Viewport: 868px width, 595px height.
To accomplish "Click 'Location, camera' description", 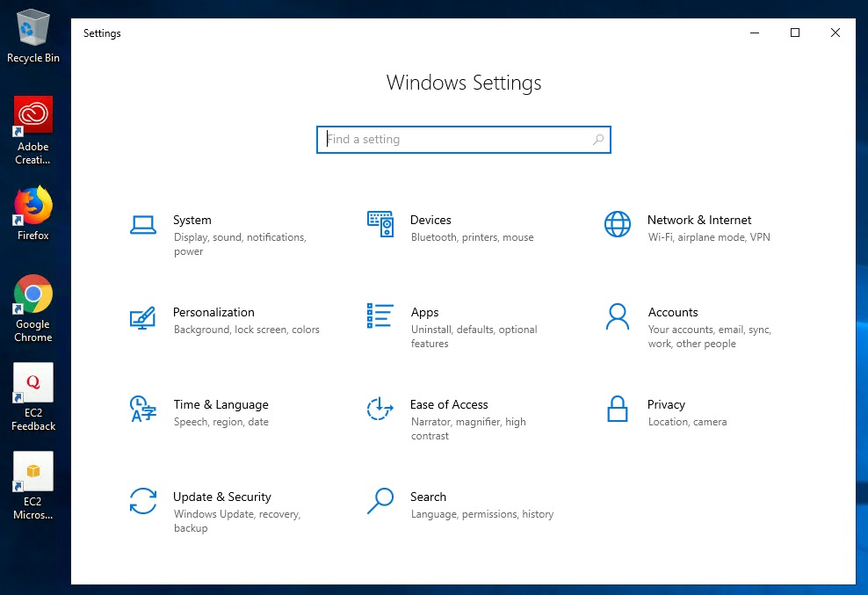I will [687, 422].
